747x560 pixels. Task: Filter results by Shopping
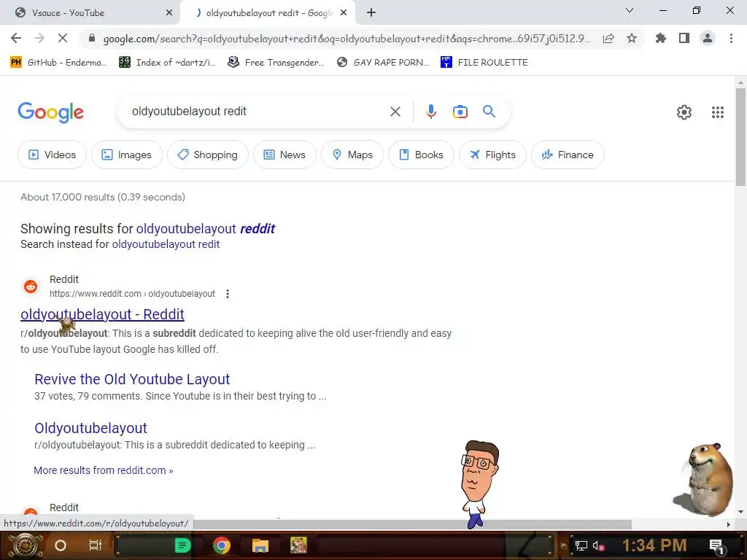coord(208,155)
